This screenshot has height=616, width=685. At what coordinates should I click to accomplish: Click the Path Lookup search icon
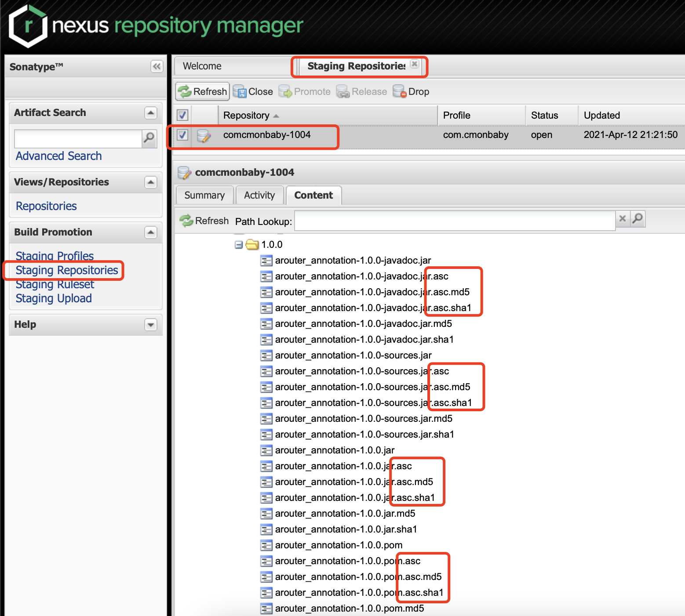(x=638, y=218)
